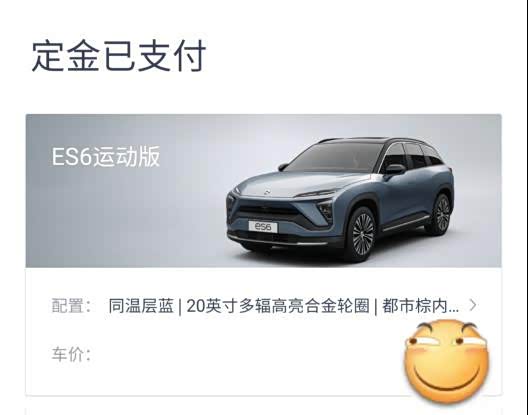This screenshot has height=415, width=528.
Task: Click the car's front alloy wheel
Action: pos(362,234)
